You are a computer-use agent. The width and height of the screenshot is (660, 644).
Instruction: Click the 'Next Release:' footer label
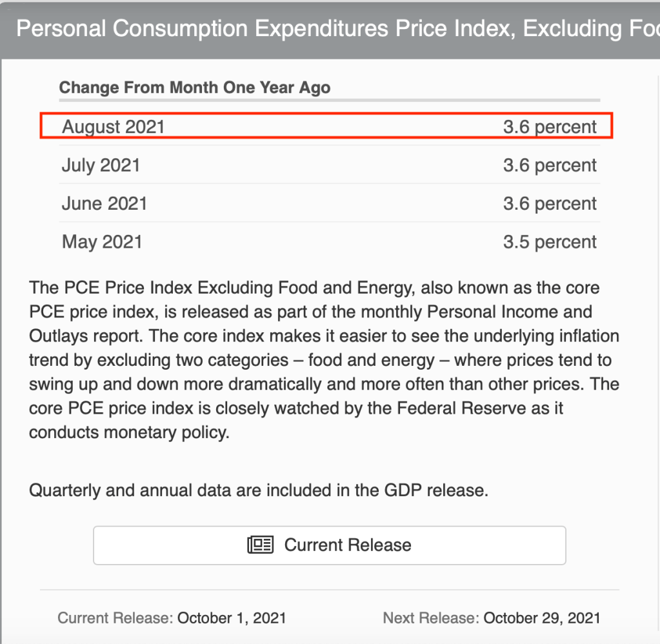431,618
